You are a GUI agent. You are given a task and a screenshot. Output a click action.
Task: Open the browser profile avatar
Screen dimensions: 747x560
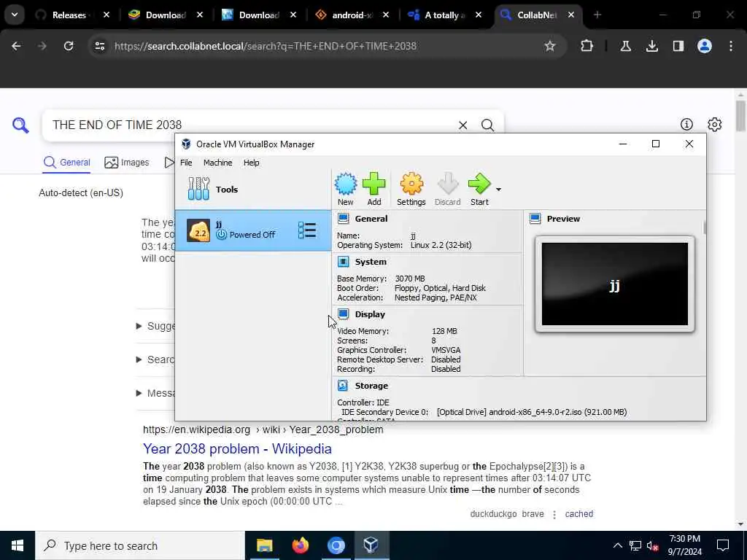pyautogui.click(x=704, y=46)
